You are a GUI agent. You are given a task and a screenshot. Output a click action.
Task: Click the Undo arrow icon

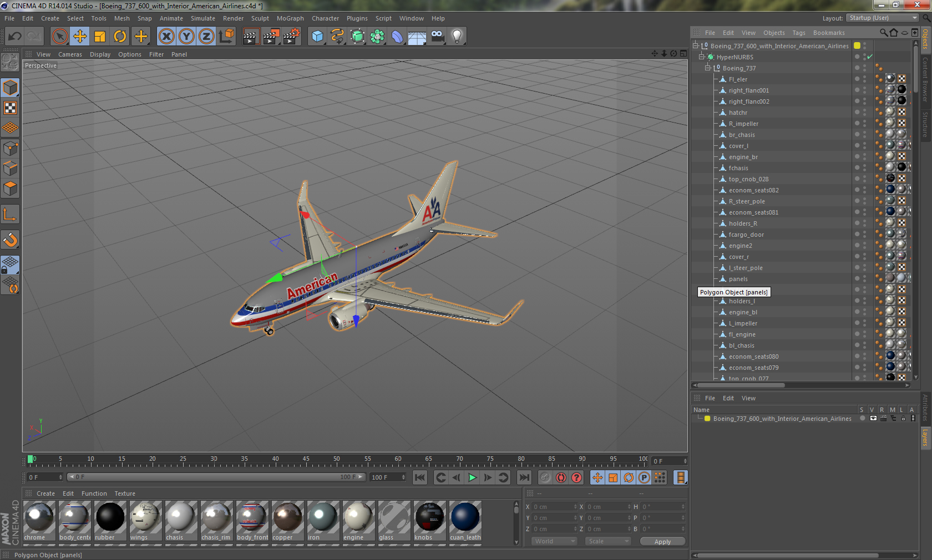click(14, 37)
